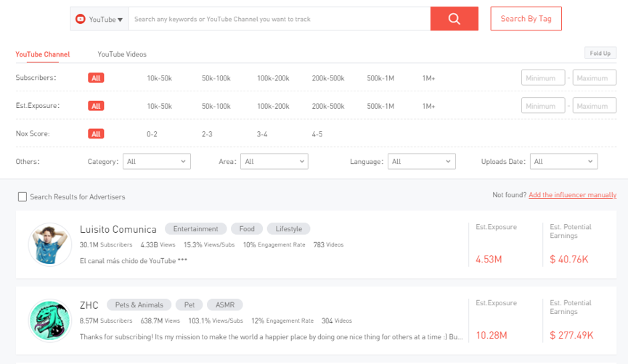Select 10k-50k Est.Exposure filter
The image size is (628, 364).
[159, 106]
